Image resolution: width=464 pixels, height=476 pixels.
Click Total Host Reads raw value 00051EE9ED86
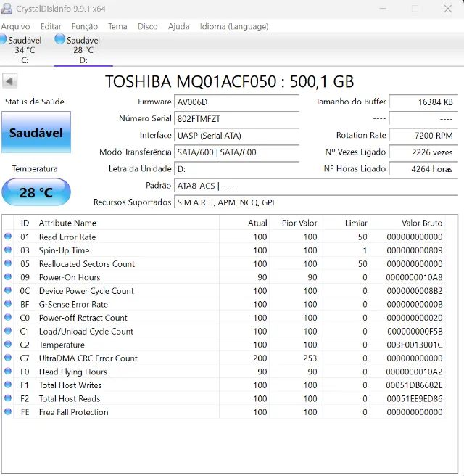pyautogui.click(x=414, y=398)
